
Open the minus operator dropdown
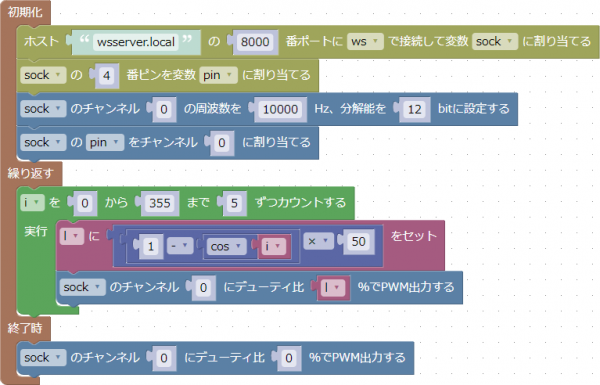click(x=180, y=246)
